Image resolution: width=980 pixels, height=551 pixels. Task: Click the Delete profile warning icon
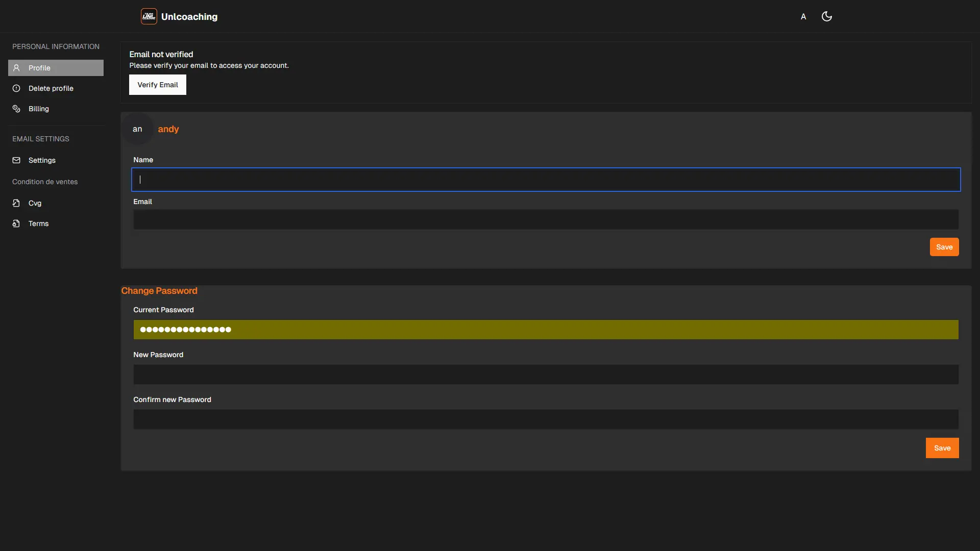pyautogui.click(x=16, y=88)
